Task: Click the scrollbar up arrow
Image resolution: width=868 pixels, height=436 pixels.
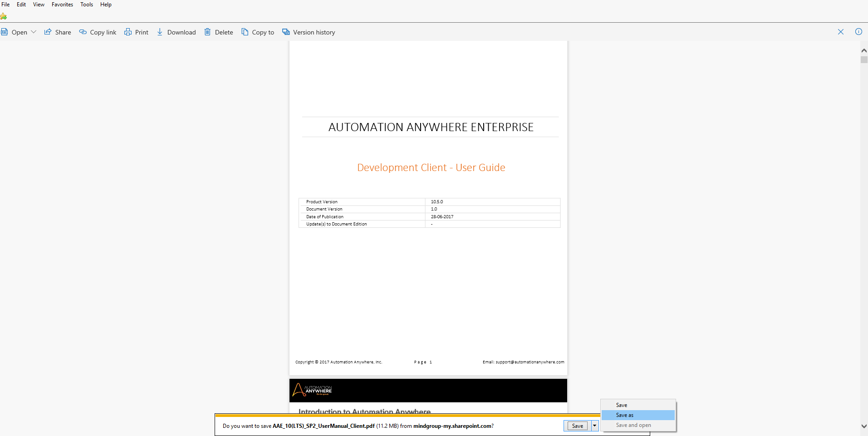Action: point(864,50)
